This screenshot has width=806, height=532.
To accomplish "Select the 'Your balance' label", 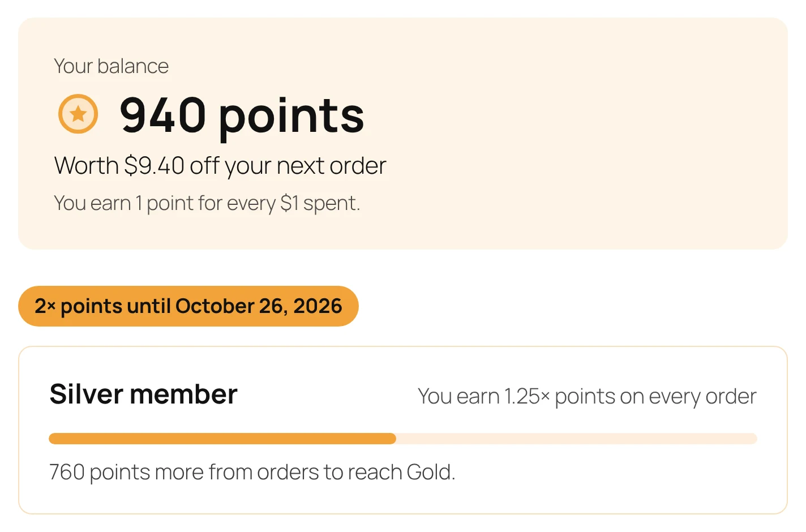I will (x=111, y=66).
